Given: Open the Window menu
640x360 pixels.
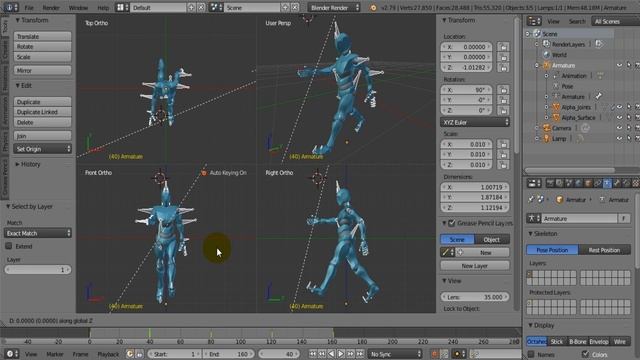Looking at the screenshot, I should click(x=78, y=7).
